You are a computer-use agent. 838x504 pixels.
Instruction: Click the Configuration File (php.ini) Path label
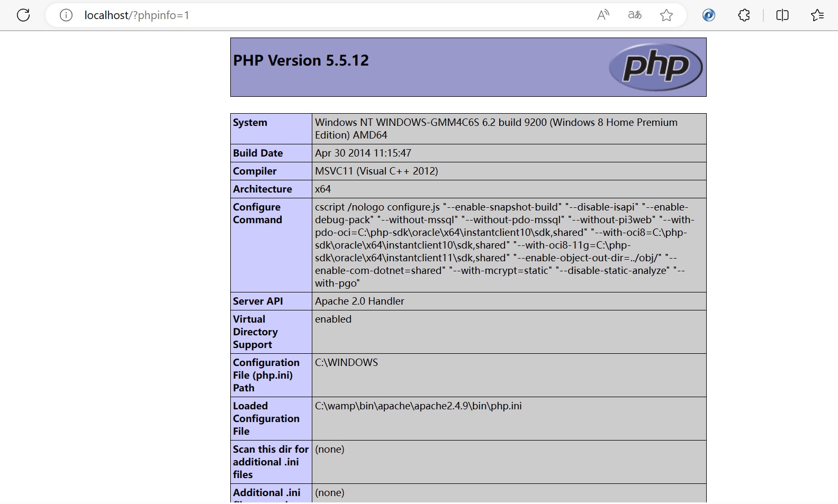coord(266,375)
